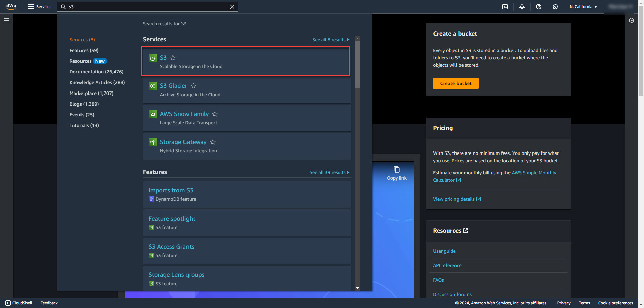
Task: Click the Copy link icon
Action: (397, 169)
